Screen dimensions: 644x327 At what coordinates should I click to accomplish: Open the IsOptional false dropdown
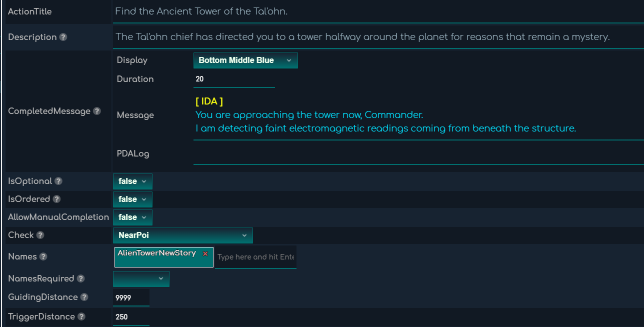[132, 181]
